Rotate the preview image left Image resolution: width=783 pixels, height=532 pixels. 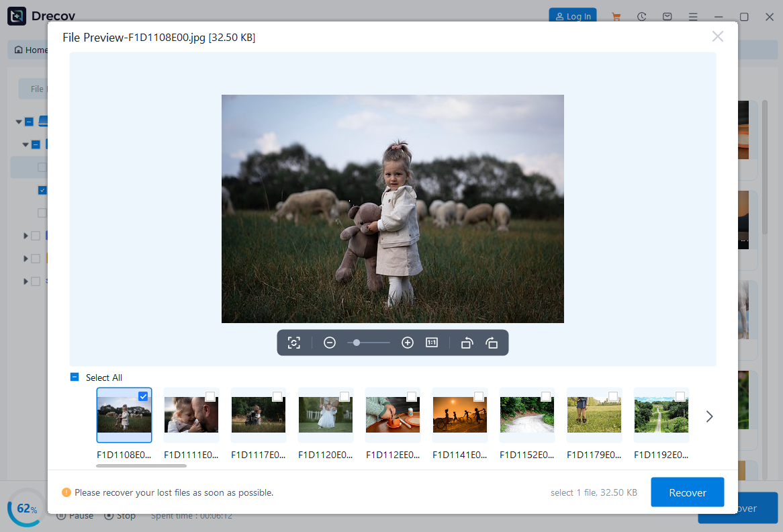[x=467, y=343]
